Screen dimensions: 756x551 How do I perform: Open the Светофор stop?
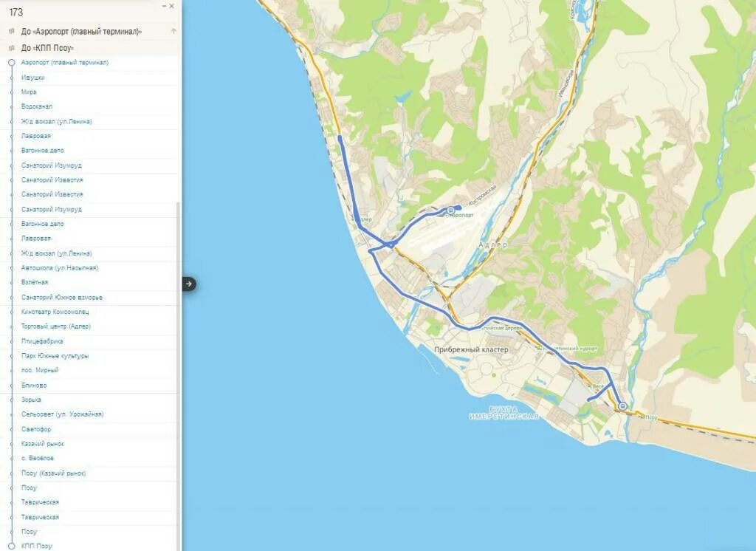(35, 429)
